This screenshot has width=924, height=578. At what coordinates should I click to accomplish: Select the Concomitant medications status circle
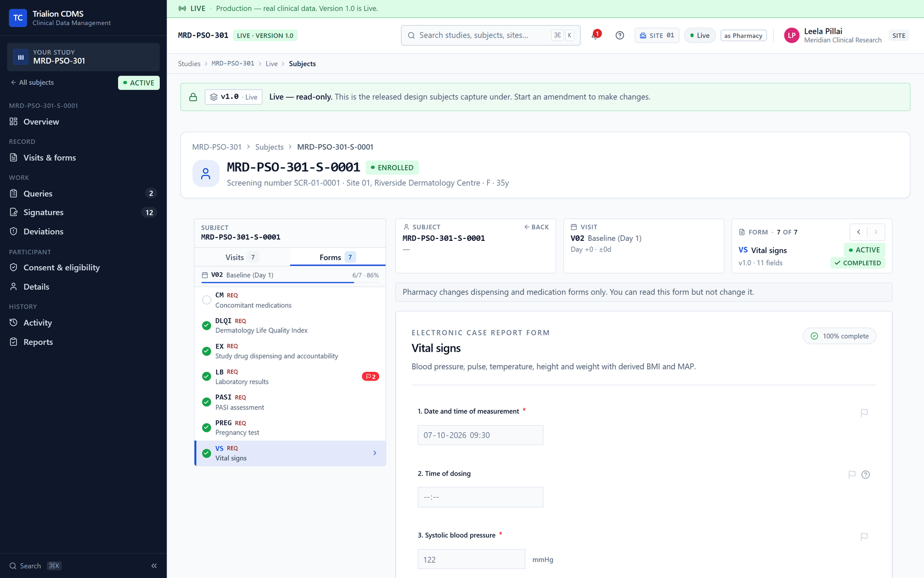[x=206, y=300]
